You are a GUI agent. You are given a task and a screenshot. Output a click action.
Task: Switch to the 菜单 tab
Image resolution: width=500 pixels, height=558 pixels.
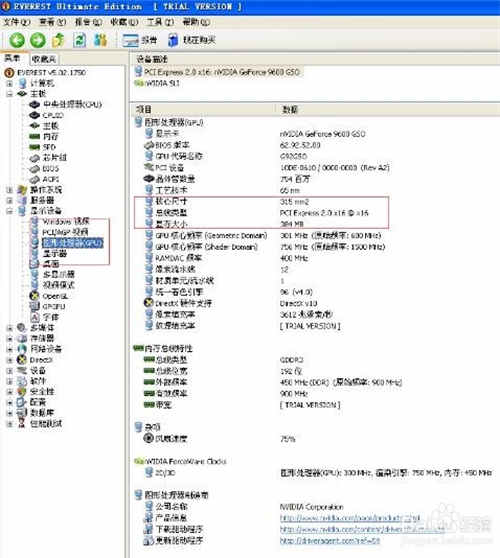point(12,58)
